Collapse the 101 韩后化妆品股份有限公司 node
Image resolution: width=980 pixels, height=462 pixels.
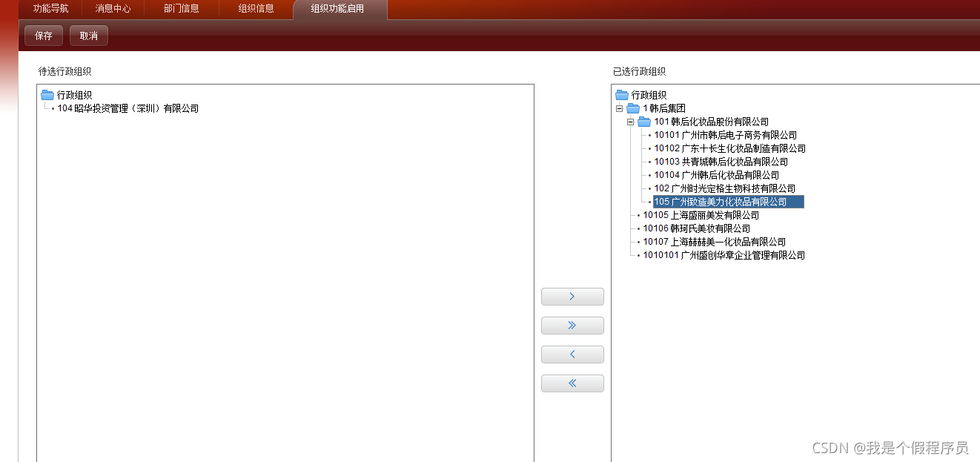point(631,122)
